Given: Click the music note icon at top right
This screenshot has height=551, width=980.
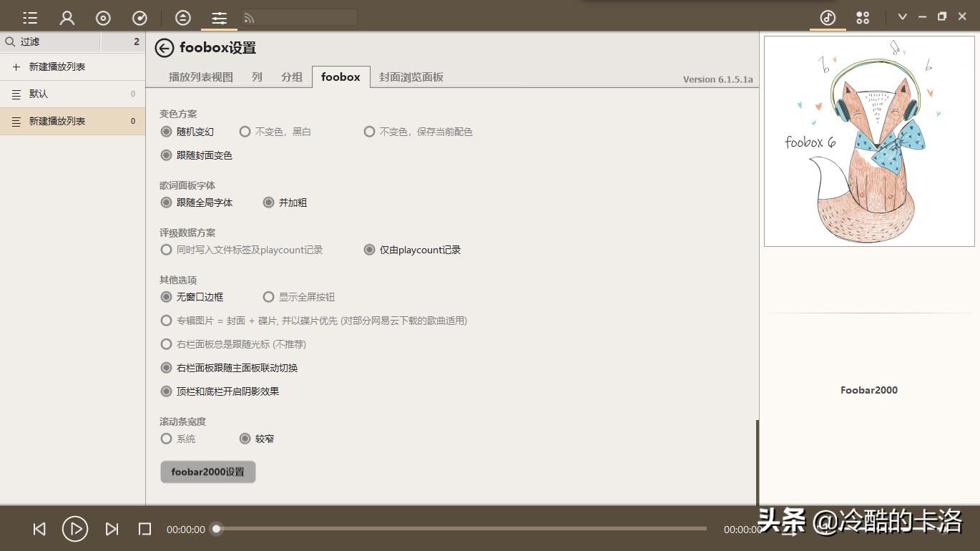Looking at the screenshot, I should pos(827,17).
